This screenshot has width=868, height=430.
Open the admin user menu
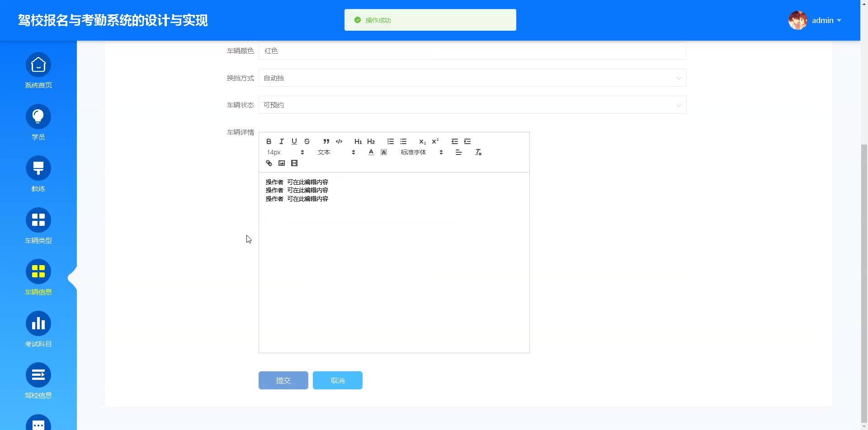[826, 20]
